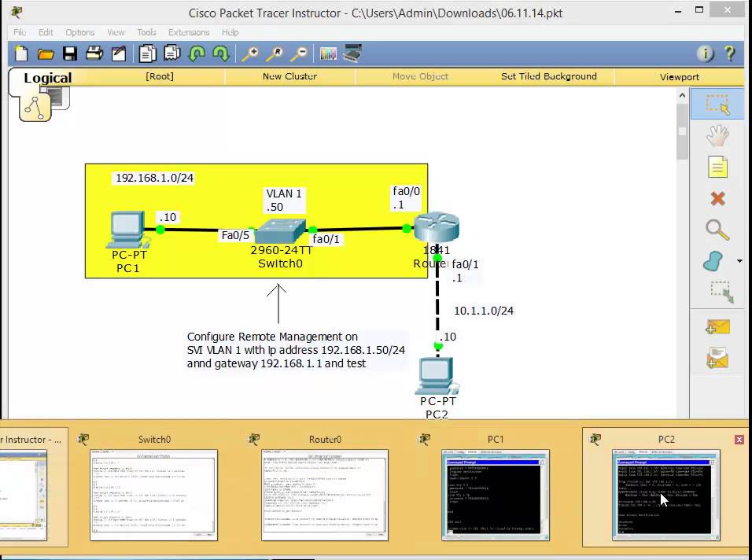
Task: Open the View menu
Action: [116, 32]
